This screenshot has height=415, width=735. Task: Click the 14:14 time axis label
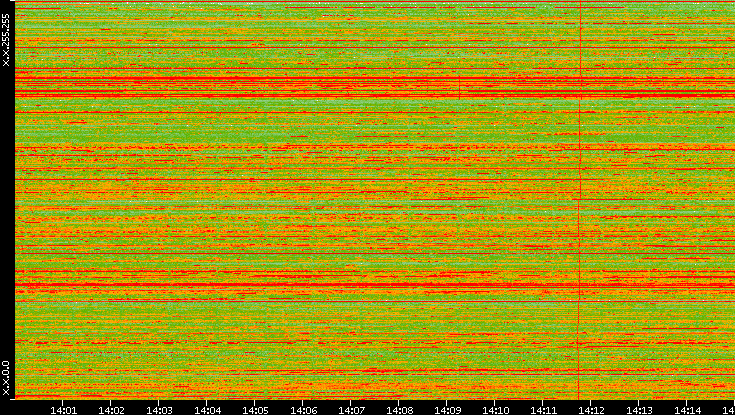tap(687, 410)
